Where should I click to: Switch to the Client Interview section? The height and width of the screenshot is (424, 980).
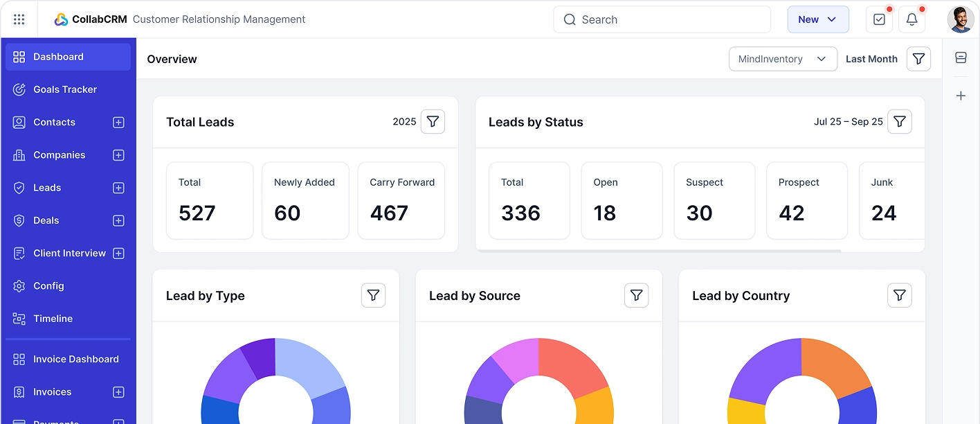pyautogui.click(x=69, y=253)
